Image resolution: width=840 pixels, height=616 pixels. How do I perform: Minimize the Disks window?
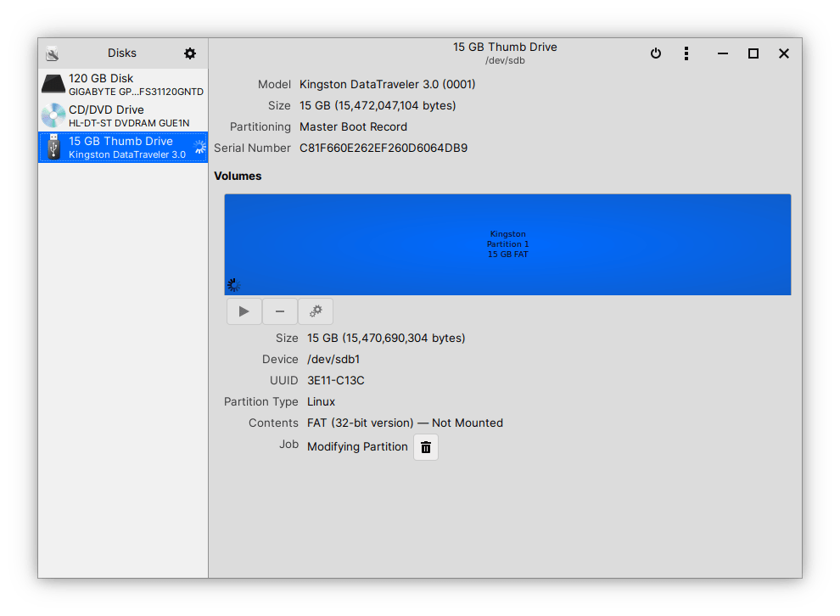[x=723, y=53]
